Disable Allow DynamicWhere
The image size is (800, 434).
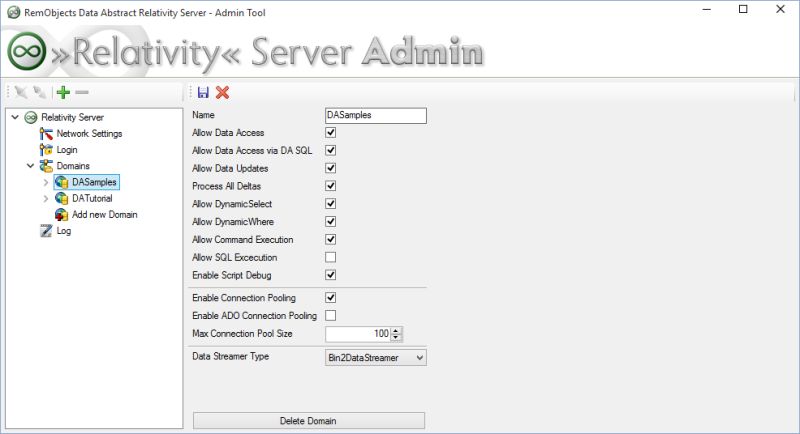point(331,222)
